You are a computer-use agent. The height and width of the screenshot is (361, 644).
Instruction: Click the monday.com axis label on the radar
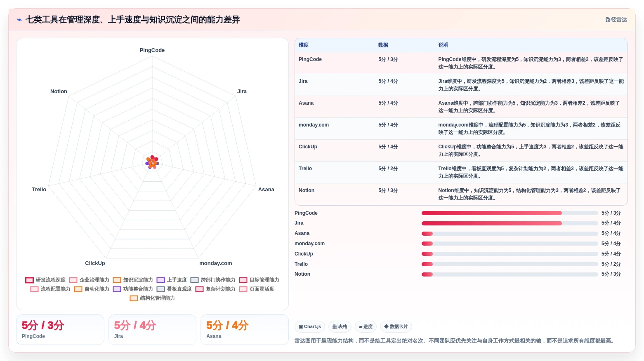[216, 263]
